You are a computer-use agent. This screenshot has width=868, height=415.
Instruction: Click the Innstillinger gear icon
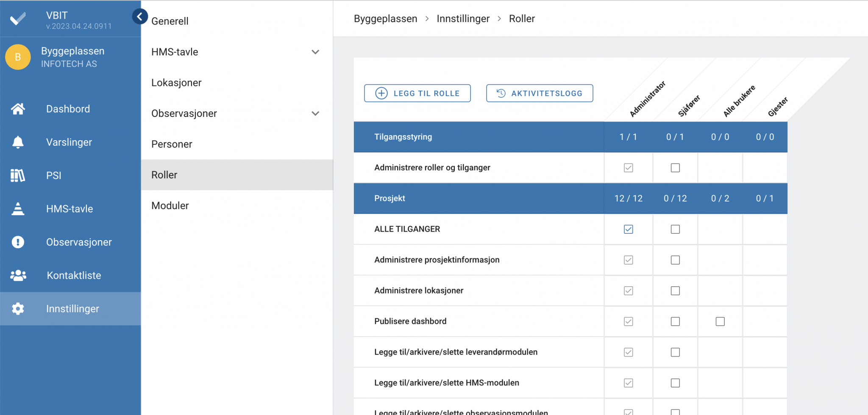(18, 309)
